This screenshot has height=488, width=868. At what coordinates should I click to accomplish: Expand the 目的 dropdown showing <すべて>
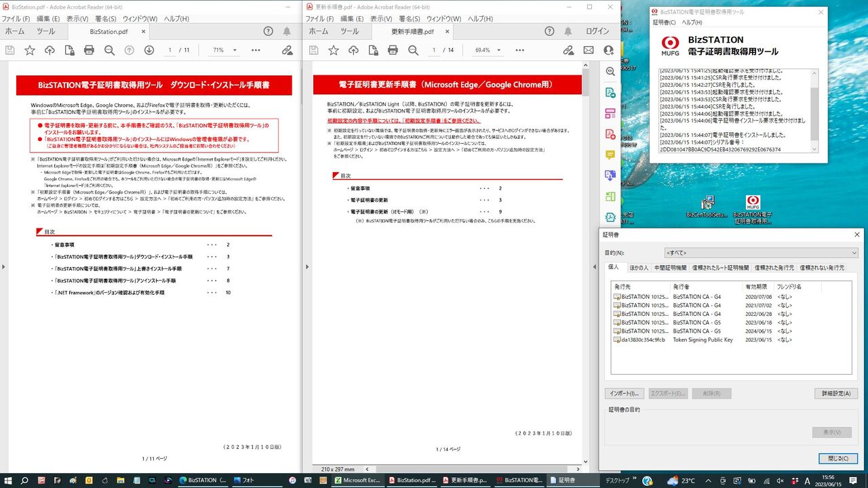761,253
